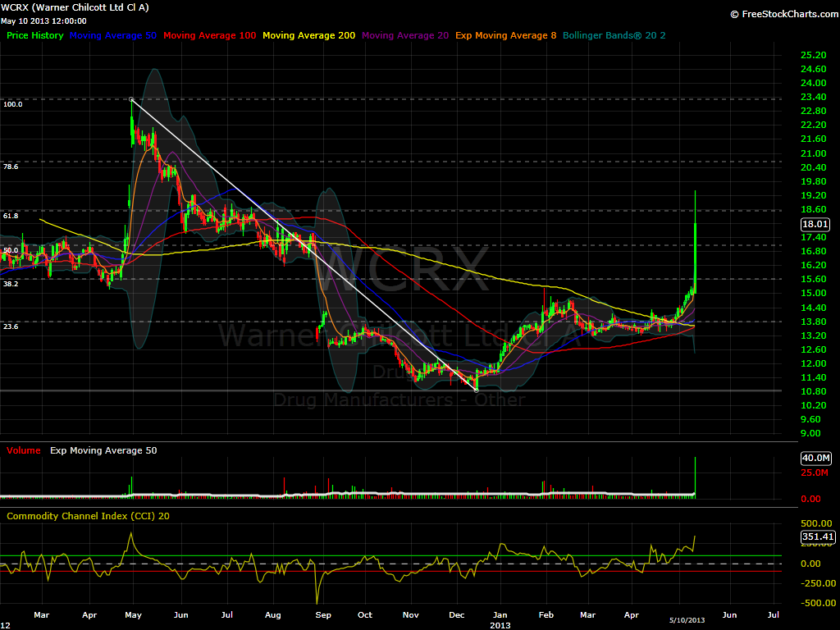The image size is (840, 630).
Task: Click the Bollinger Bands 20 2 label
Action: tap(614, 35)
